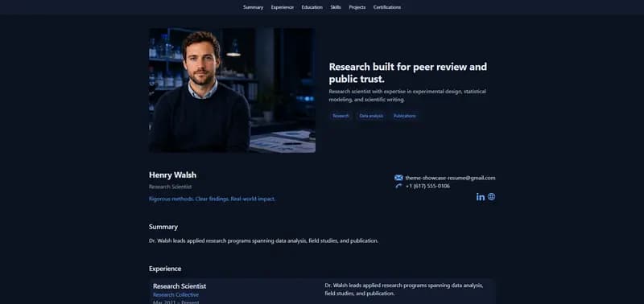
Task: Jump to Skills section link
Action: [x=336, y=7]
